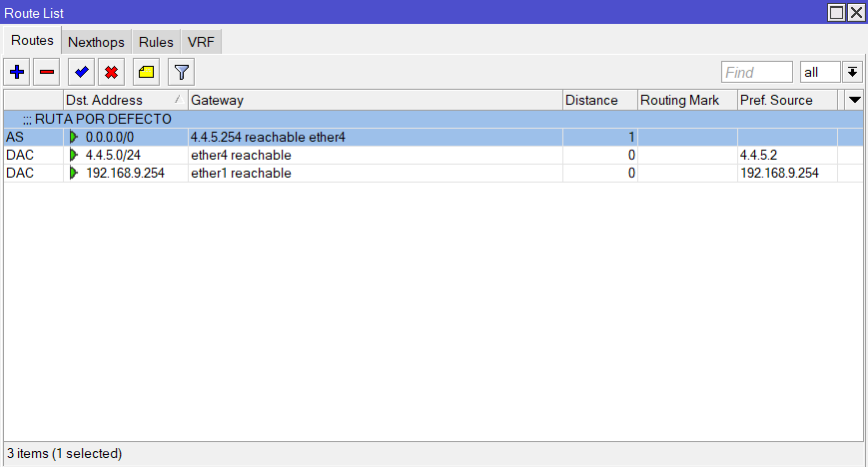The width and height of the screenshot is (868, 467).
Task: Open filter with funnel icon
Action: click(181, 72)
